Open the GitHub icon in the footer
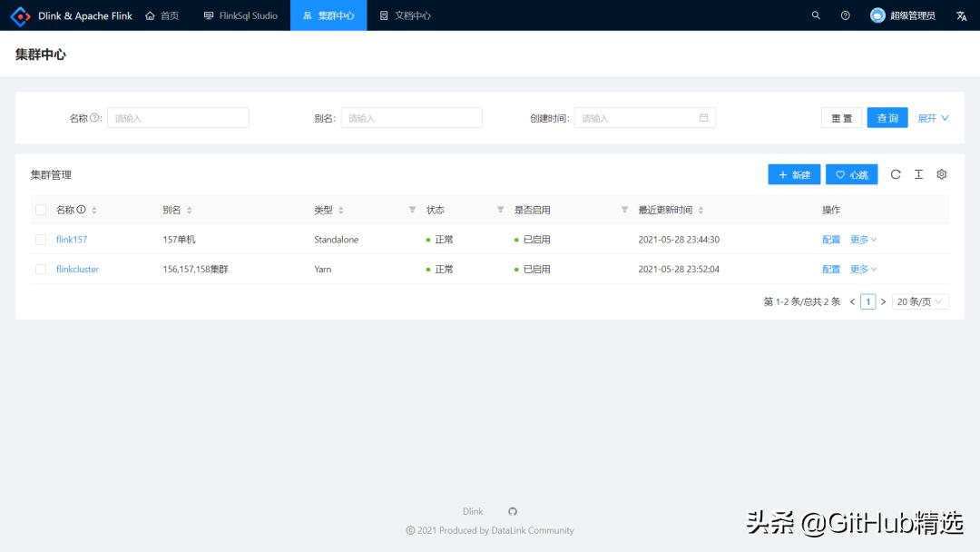This screenshot has width=980, height=552. (513, 511)
